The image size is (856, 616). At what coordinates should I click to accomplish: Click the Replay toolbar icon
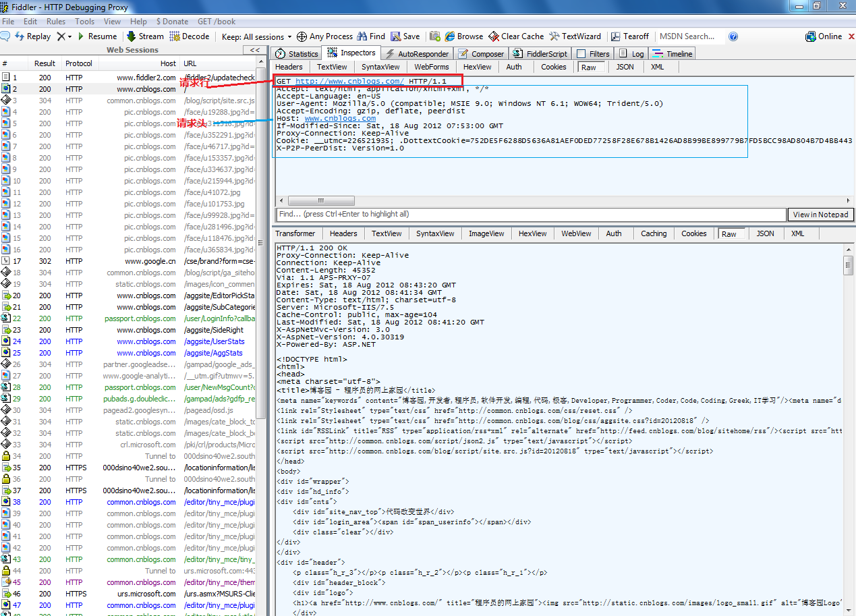pyautogui.click(x=18, y=36)
